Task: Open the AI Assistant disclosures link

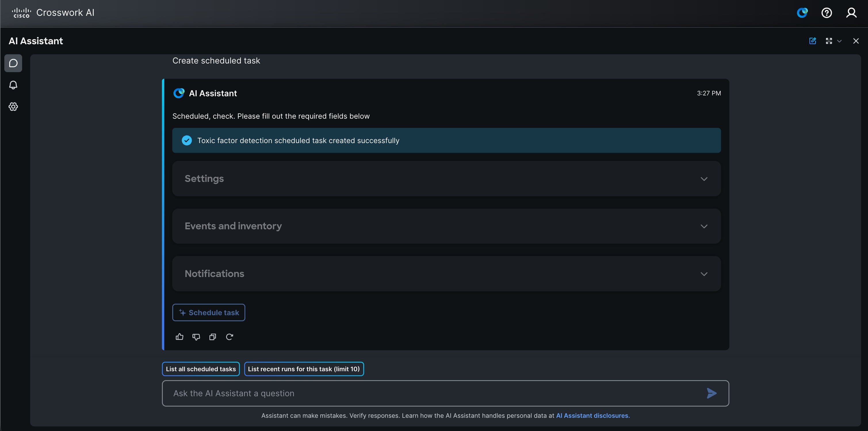Action: pyautogui.click(x=593, y=415)
